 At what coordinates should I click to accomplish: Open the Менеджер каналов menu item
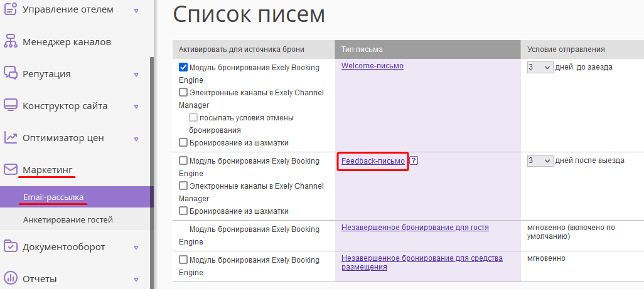[x=67, y=42]
